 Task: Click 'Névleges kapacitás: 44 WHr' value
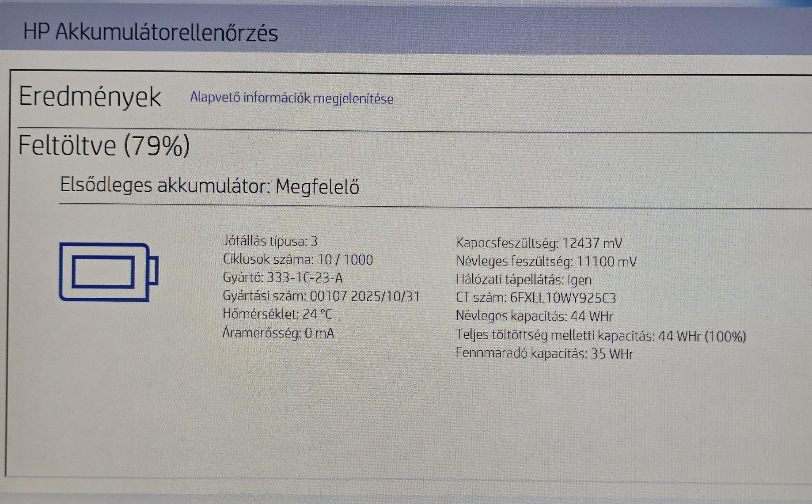[534, 316]
